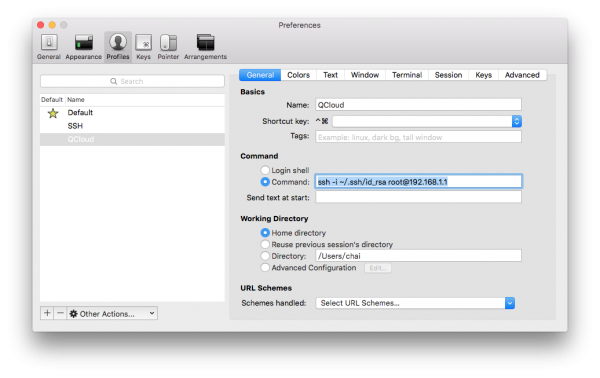Screen dimensions: 600x378
Task: Switch to the Advanced tab
Action: [522, 75]
